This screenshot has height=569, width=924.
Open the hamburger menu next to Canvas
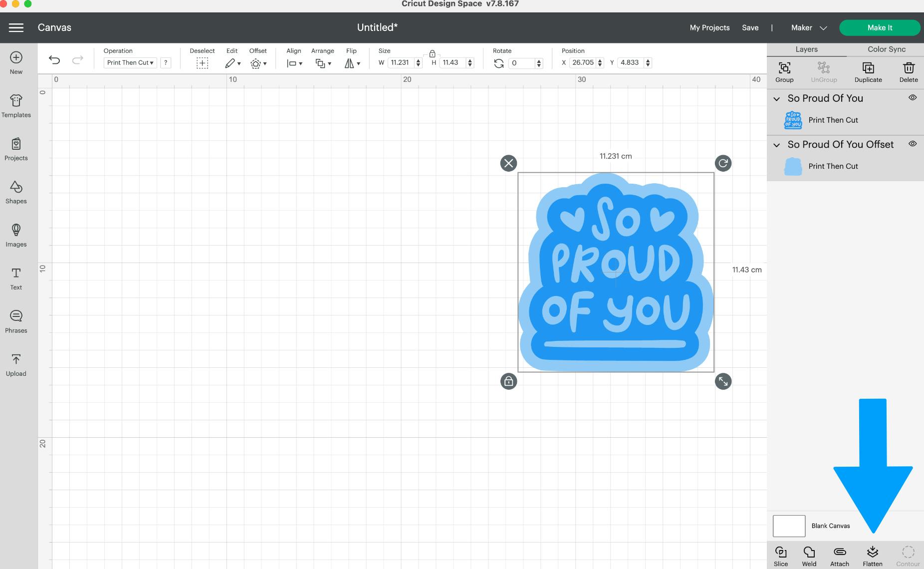click(15, 27)
